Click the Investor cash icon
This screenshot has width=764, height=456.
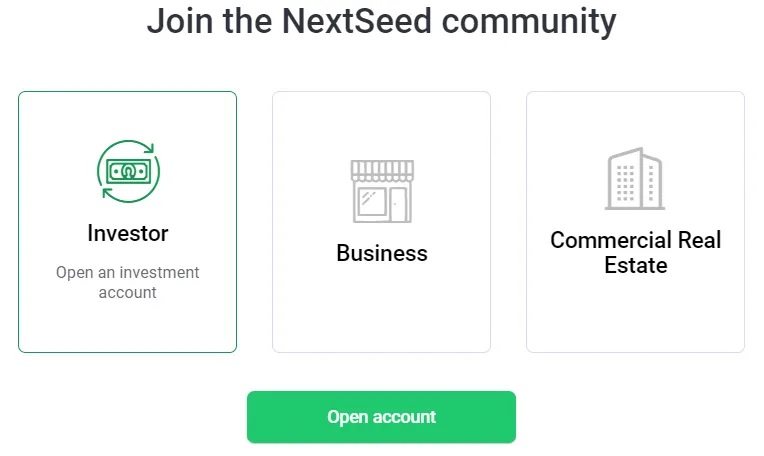click(128, 171)
